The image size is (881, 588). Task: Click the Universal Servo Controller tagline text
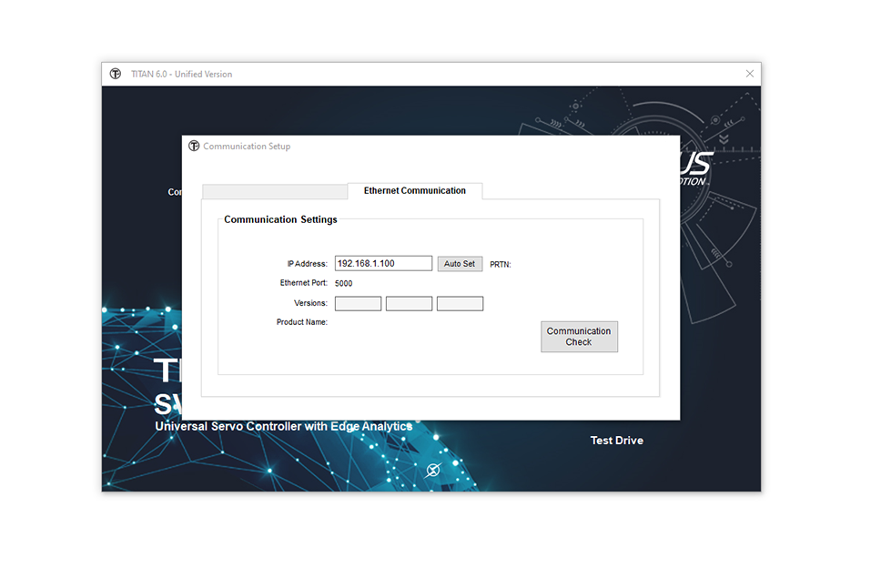coord(283,426)
